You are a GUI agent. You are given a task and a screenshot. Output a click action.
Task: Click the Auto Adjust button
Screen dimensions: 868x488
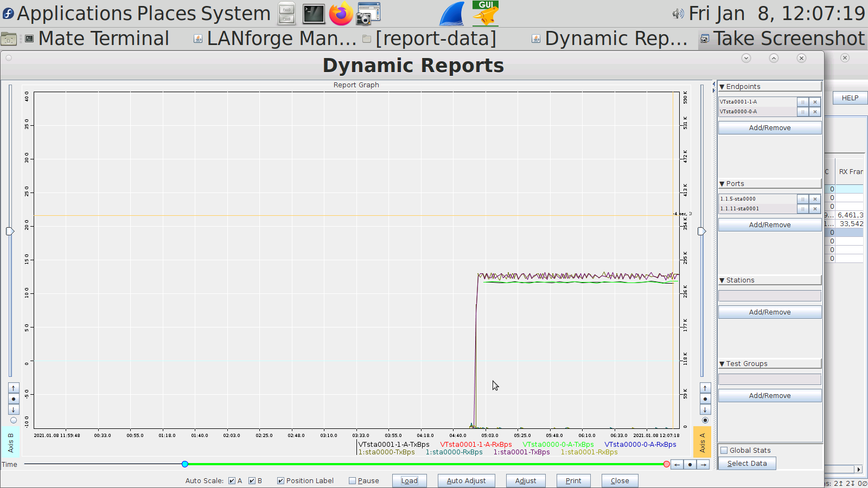[x=466, y=481]
